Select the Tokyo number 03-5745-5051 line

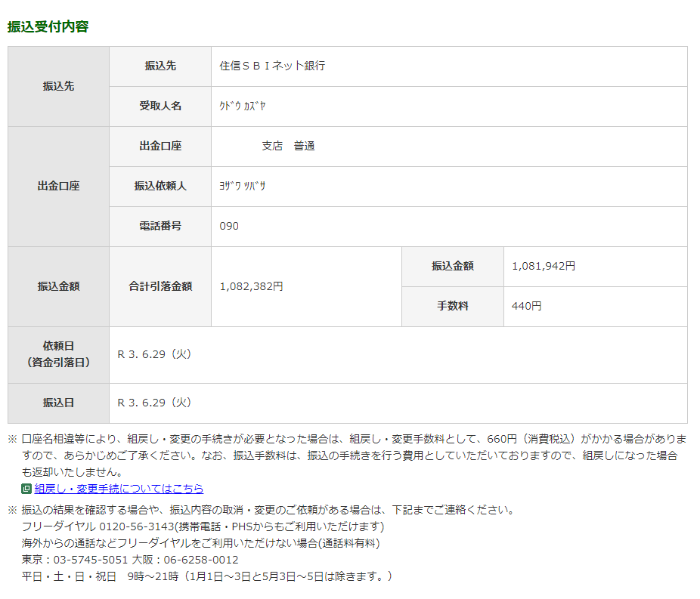click(x=130, y=560)
